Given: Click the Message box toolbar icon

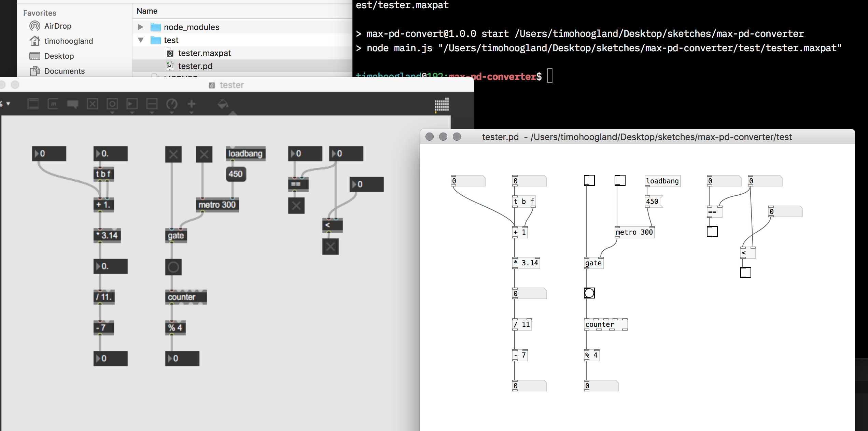Looking at the screenshot, I should point(53,104).
